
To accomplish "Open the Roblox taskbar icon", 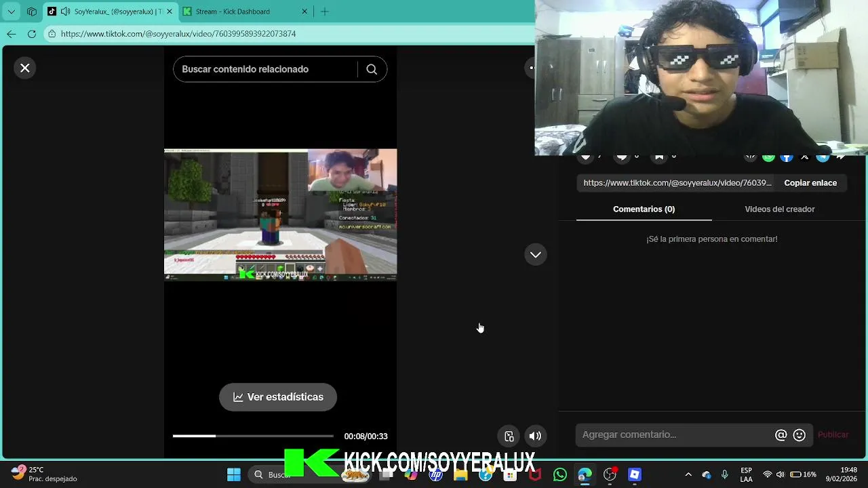I will click(x=635, y=474).
